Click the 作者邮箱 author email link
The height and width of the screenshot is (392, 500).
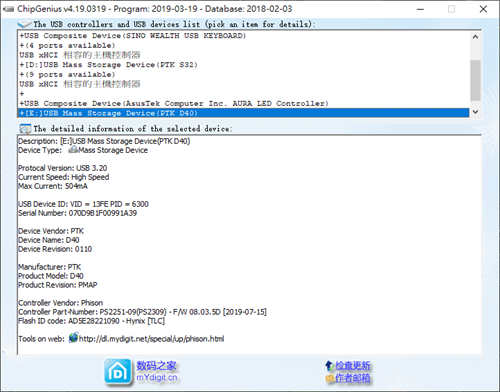coord(352,378)
